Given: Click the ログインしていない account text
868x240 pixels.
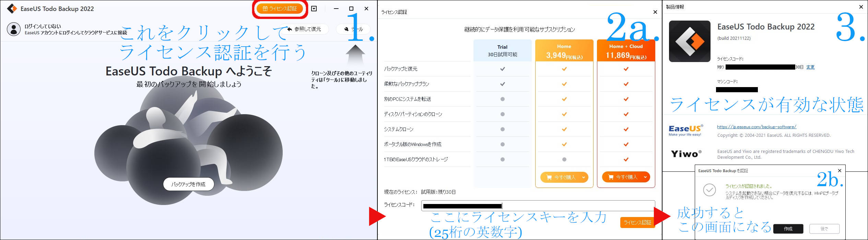Looking at the screenshot, I should point(43,26).
